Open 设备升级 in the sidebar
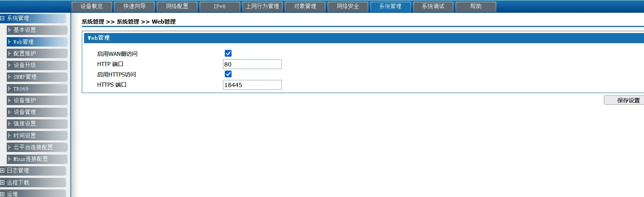This screenshot has height=197, width=644. coord(37,65)
